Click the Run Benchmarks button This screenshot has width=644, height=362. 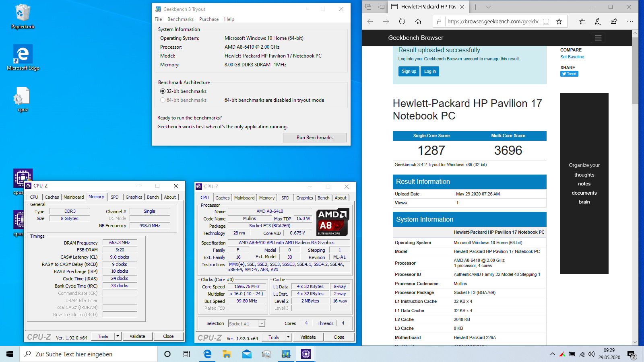click(x=315, y=138)
